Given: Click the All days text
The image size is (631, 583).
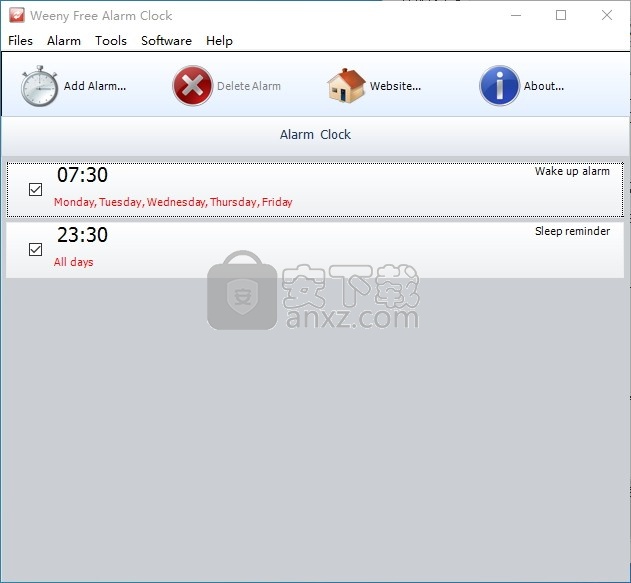Looking at the screenshot, I should 74,262.
